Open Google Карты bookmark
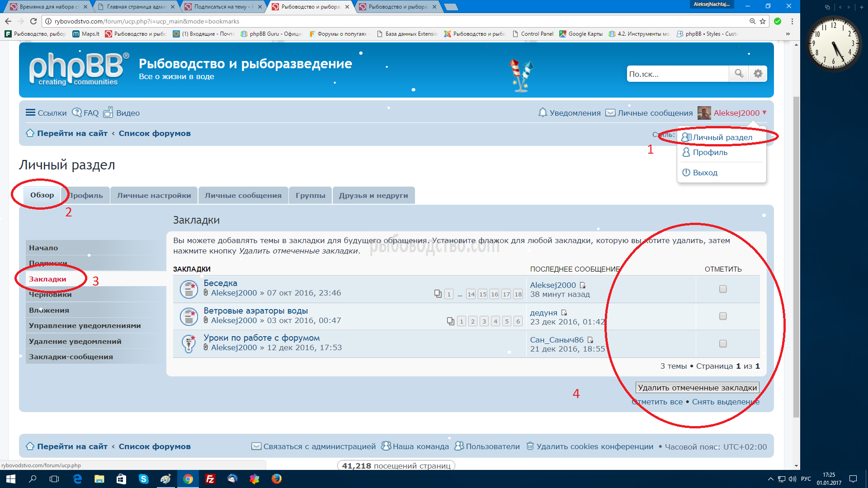Image resolution: width=868 pixels, height=488 pixels. 580,34
